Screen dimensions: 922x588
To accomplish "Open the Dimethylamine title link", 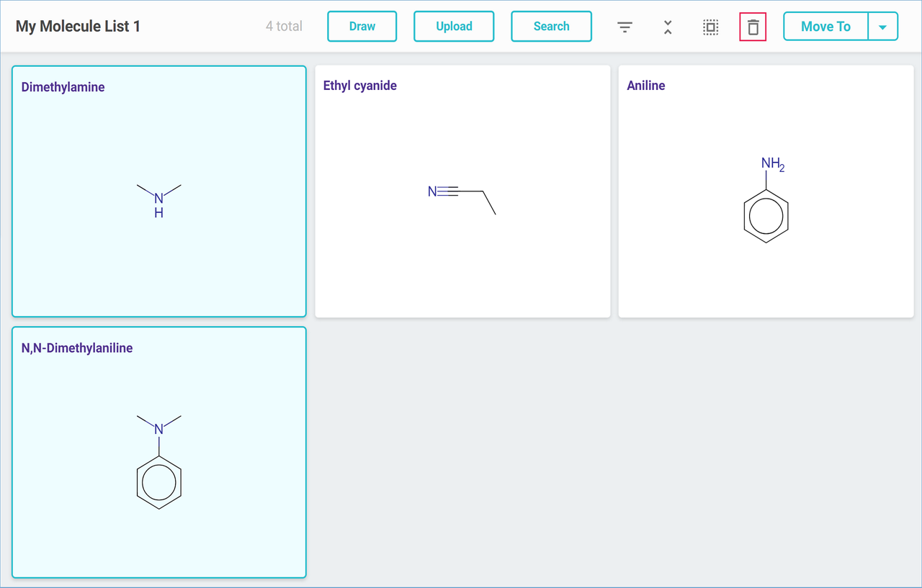I will click(x=63, y=87).
